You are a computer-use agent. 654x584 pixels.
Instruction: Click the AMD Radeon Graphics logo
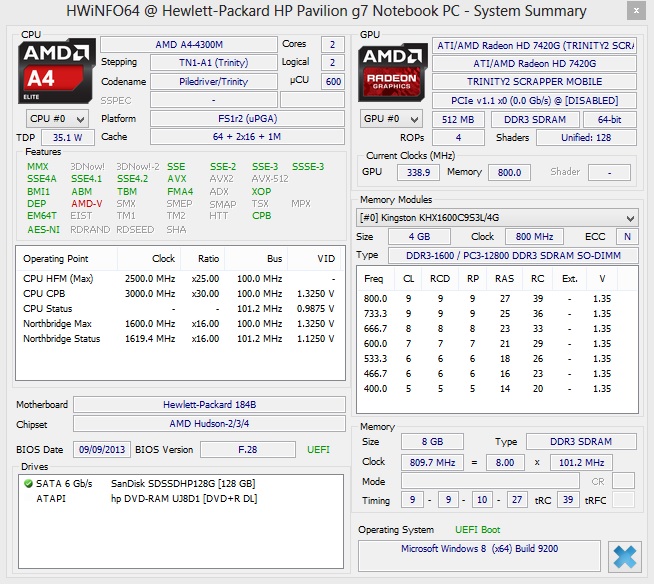(392, 72)
